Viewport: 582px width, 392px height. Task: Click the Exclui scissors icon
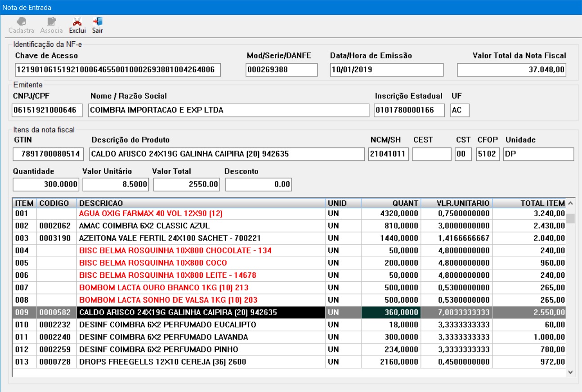pyautogui.click(x=77, y=22)
